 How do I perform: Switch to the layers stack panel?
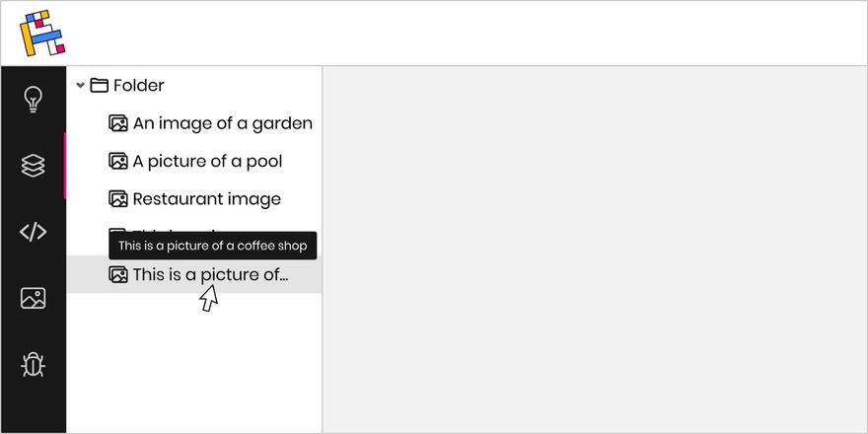[x=33, y=166]
